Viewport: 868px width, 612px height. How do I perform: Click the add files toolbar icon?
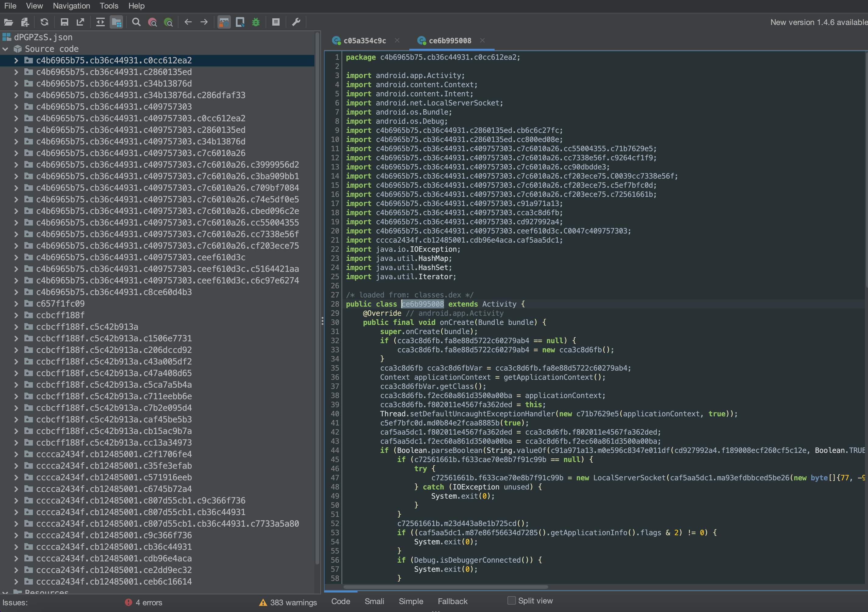pyautogui.click(x=25, y=22)
